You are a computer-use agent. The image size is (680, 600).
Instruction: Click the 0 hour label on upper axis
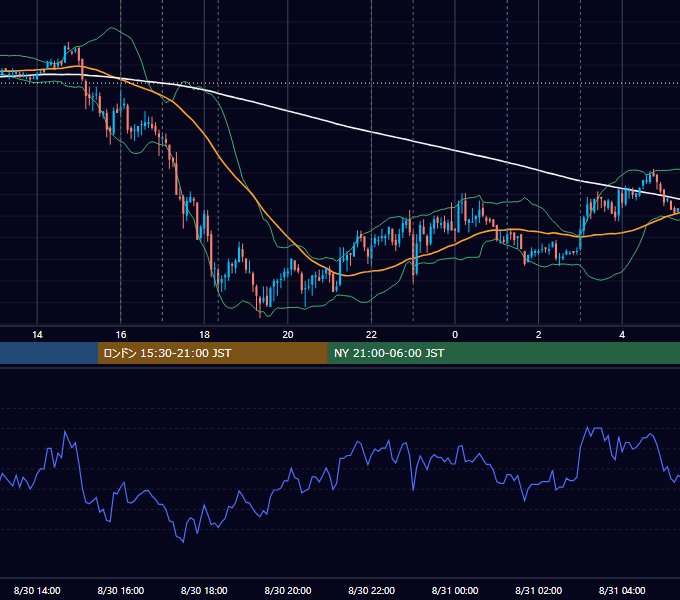[455, 335]
